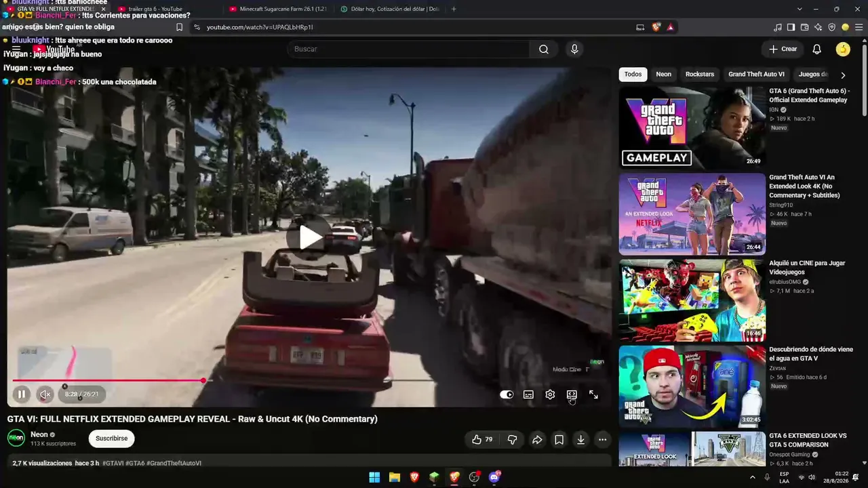868x488 pixels.
Task: Dislike the video with thumbs-down icon
Action: (x=513, y=439)
